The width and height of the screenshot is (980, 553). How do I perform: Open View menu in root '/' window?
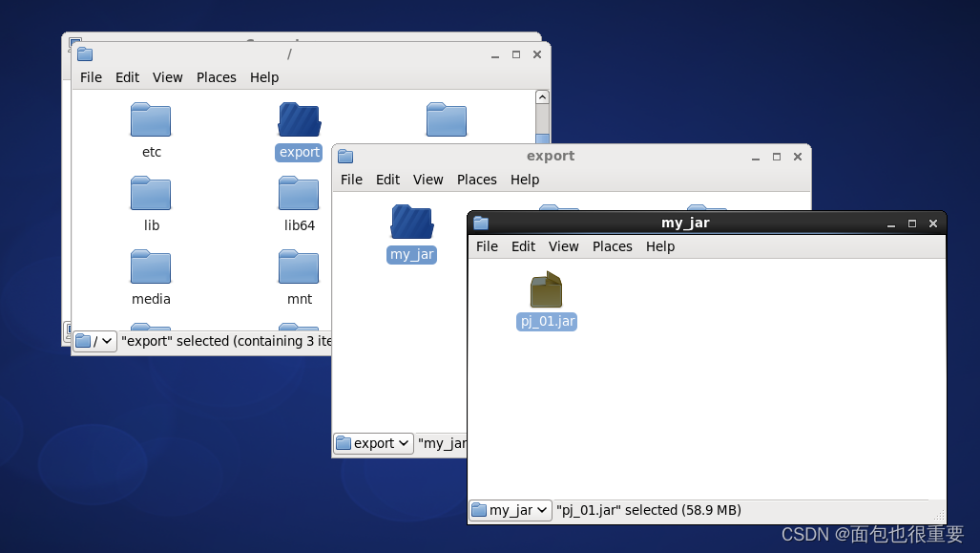point(168,77)
